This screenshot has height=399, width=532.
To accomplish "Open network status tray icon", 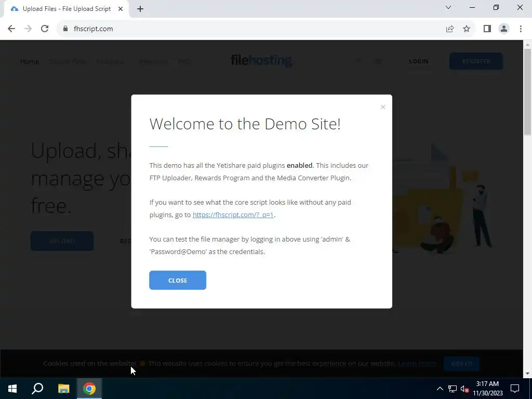I will 453,389.
